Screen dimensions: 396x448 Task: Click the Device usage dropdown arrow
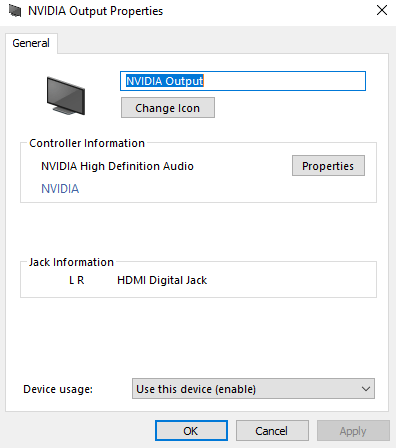click(366, 389)
